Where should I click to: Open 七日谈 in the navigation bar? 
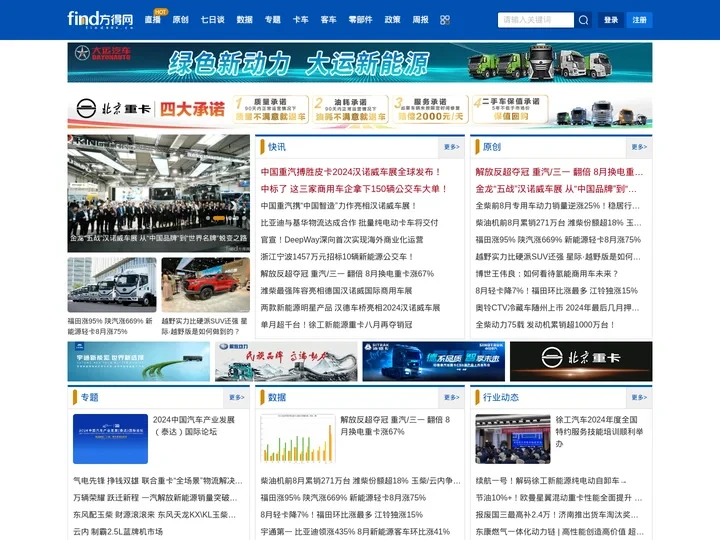(212, 20)
